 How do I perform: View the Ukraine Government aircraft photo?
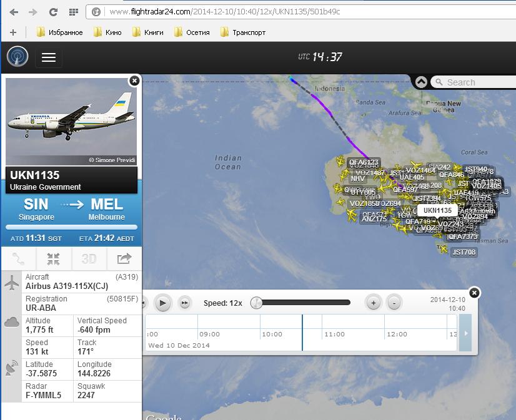pos(71,122)
